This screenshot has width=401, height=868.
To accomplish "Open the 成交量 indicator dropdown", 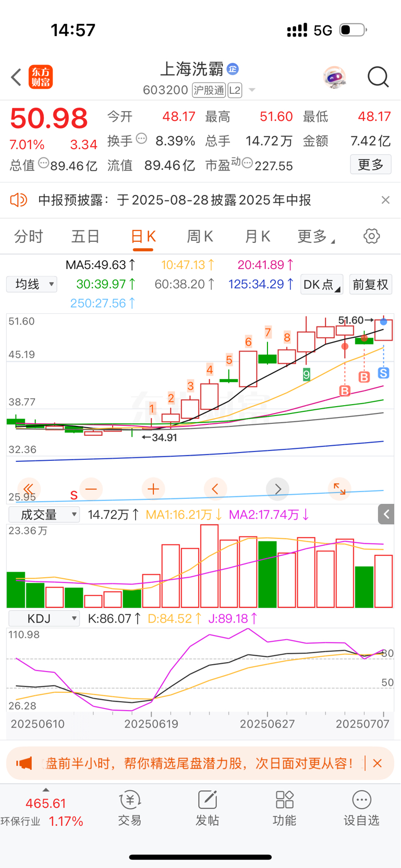I will [x=44, y=515].
